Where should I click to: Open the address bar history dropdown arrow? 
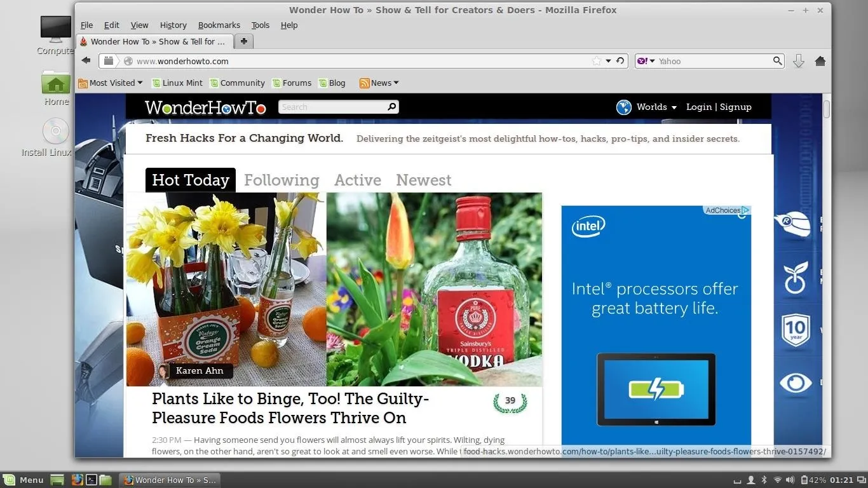[x=608, y=61]
